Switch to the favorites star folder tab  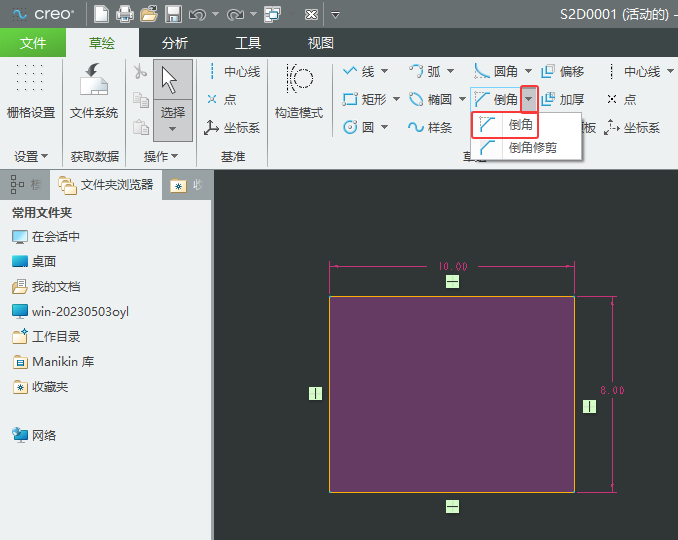(x=186, y=185)
